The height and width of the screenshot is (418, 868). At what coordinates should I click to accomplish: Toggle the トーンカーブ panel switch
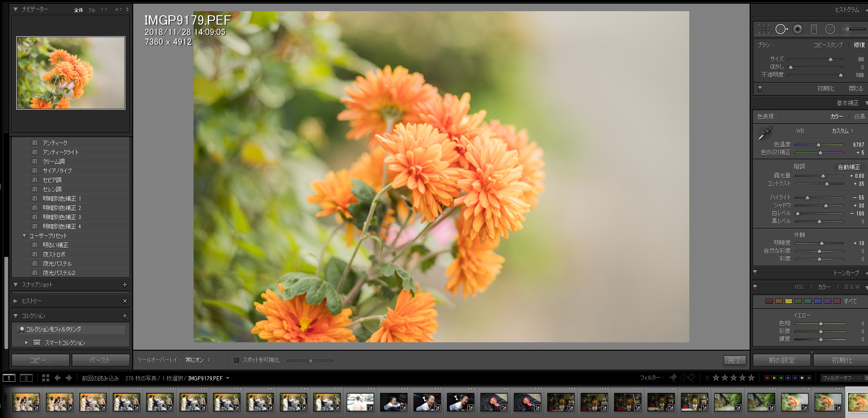pos(755,273)
